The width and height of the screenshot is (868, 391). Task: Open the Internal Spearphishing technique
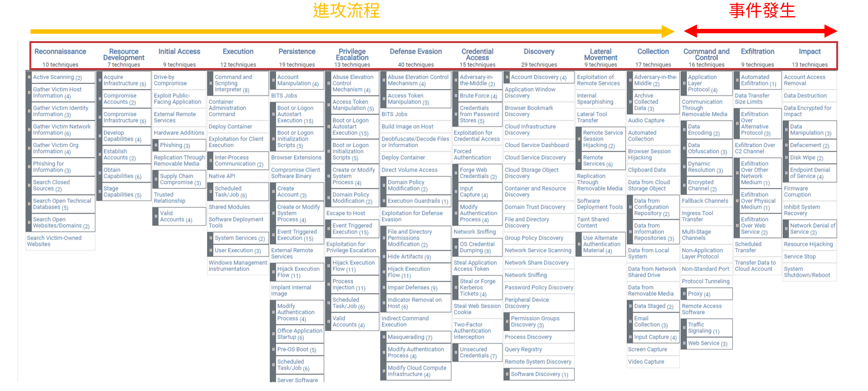pyautogui.click(x=595, y=99)
